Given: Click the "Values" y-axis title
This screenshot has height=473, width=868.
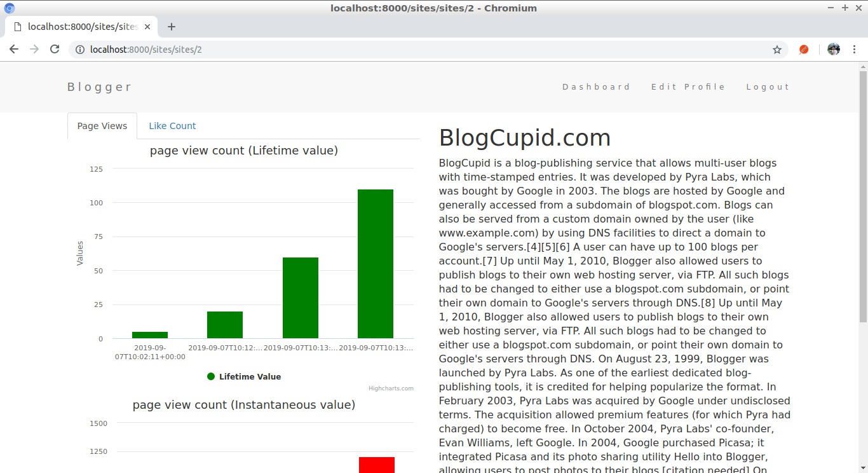Looking at the screenshot, I should tap(80, 253).
